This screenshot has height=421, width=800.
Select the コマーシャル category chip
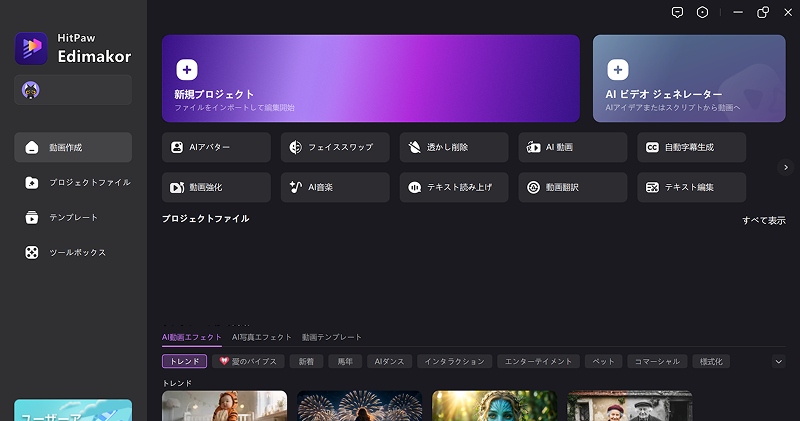[657, 361]
